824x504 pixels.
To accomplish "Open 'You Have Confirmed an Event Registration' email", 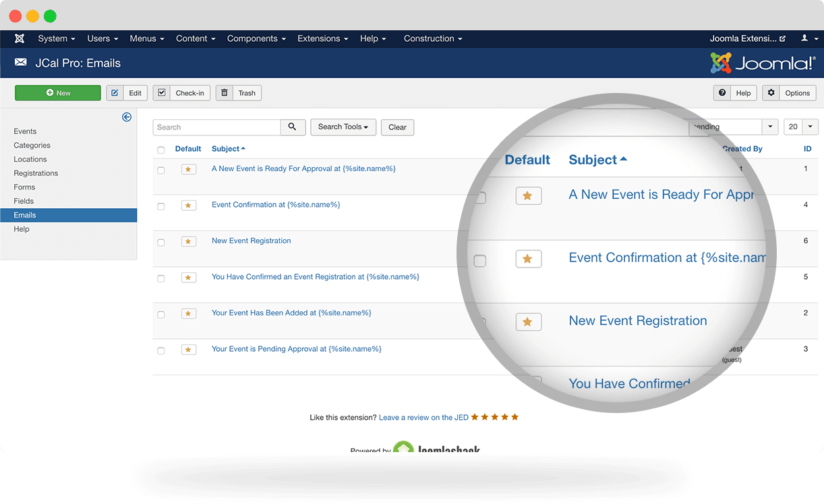I will (316, 276).
